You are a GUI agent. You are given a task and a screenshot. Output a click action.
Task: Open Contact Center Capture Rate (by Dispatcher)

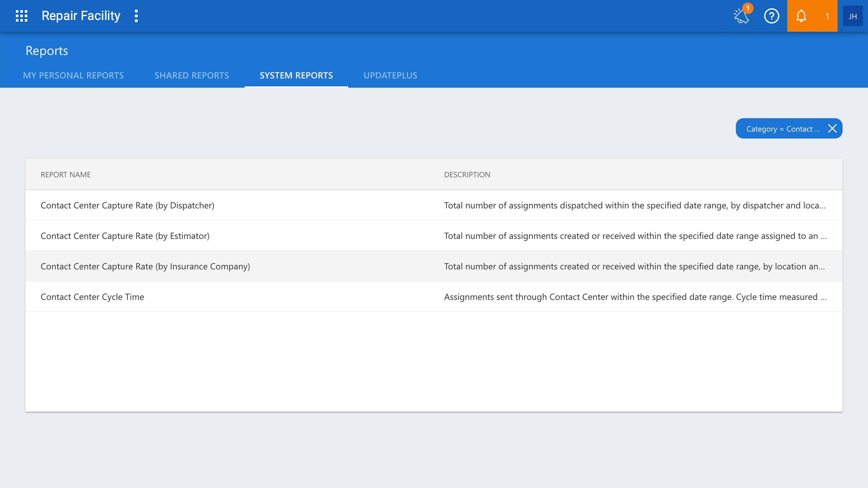pyautogui.click(x=127, y=205)
